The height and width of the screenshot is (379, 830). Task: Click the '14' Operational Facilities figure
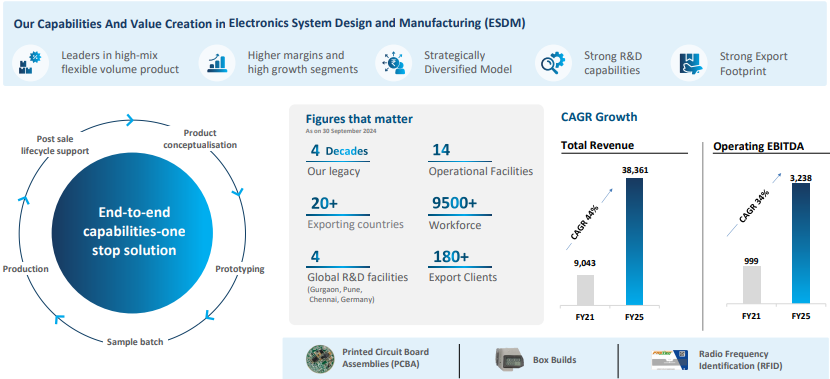coord(441,150)
